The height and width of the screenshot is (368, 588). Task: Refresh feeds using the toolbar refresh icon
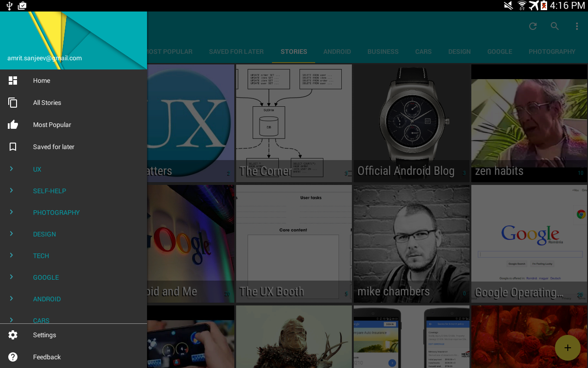click(x=533, y=26)
